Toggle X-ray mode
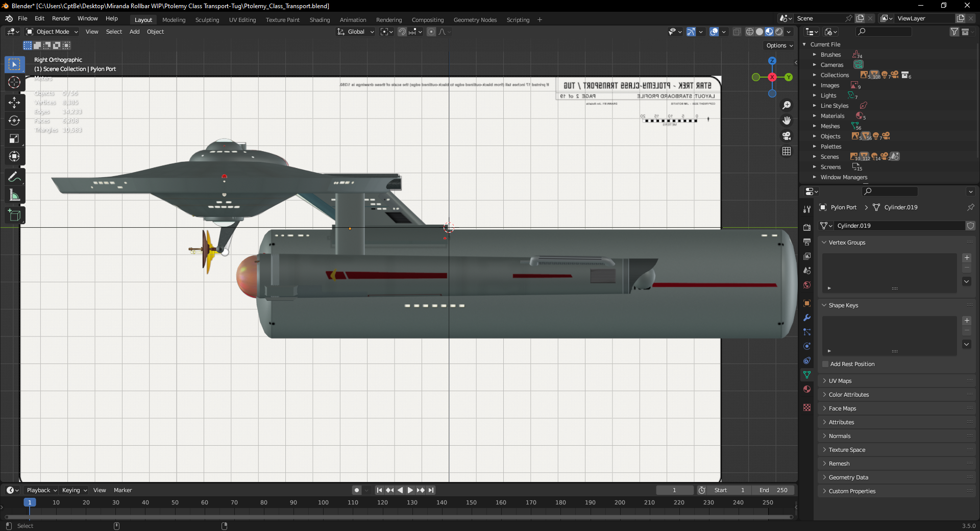 (x=737, y=32)
